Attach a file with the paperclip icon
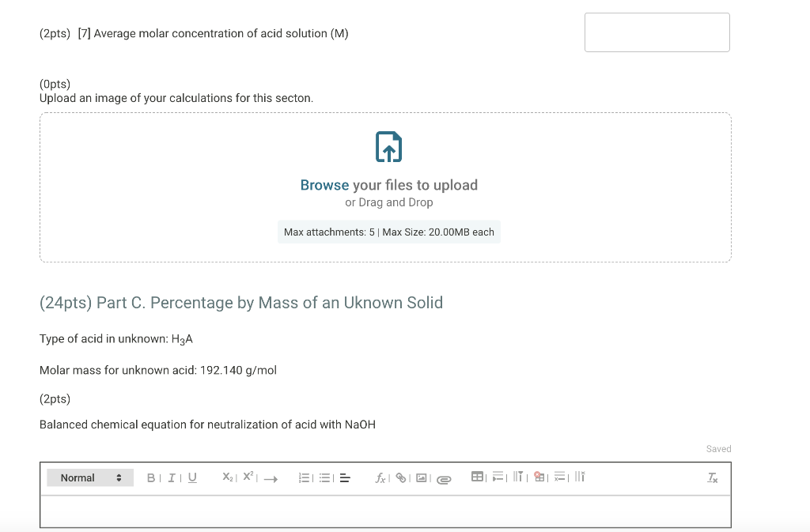The image size is (810, 532). (444, 478)
